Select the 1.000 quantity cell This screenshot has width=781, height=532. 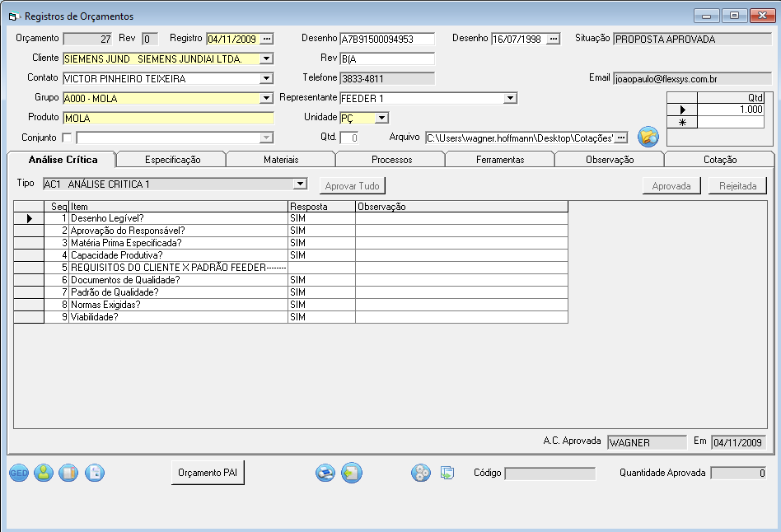click(730, 110)
